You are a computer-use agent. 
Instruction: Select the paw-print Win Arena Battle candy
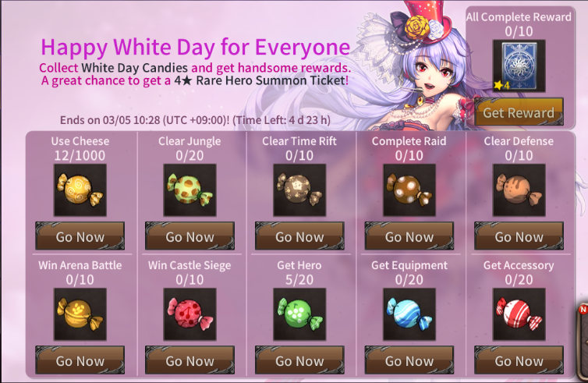tap(80, 314)
